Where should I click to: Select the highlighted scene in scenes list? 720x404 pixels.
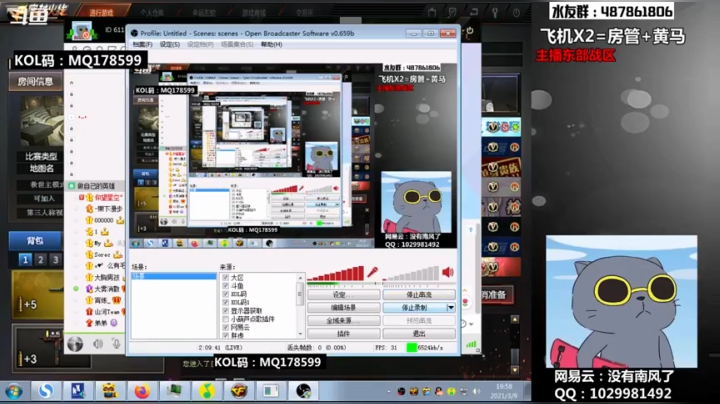click(x=174, y=276)
